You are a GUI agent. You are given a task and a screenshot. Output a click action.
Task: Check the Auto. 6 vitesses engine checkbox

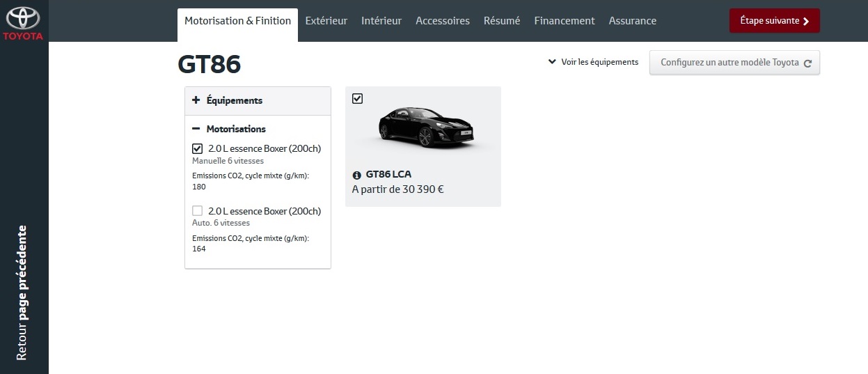coord(197,210)
